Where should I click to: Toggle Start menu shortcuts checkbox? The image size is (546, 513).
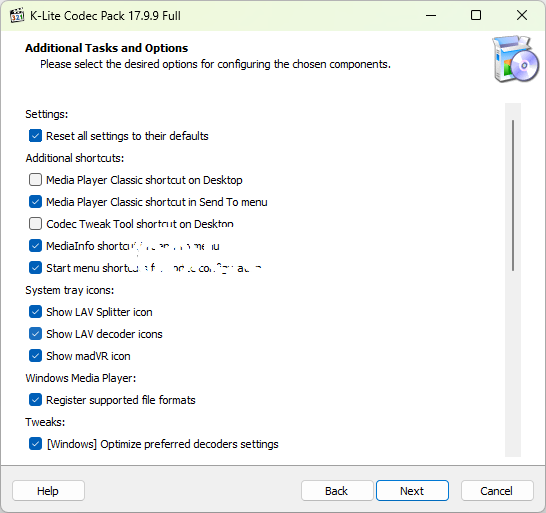tap(35, 268)
